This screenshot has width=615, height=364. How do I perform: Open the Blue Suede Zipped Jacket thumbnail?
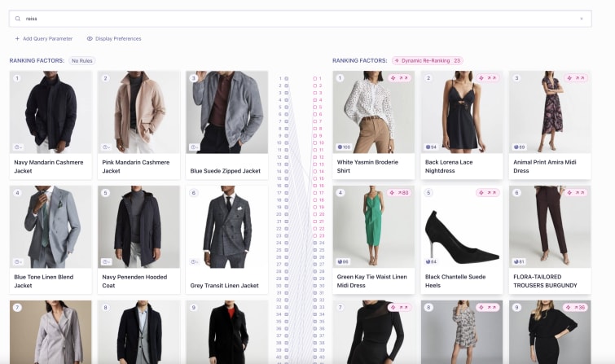tap(226, 112)
